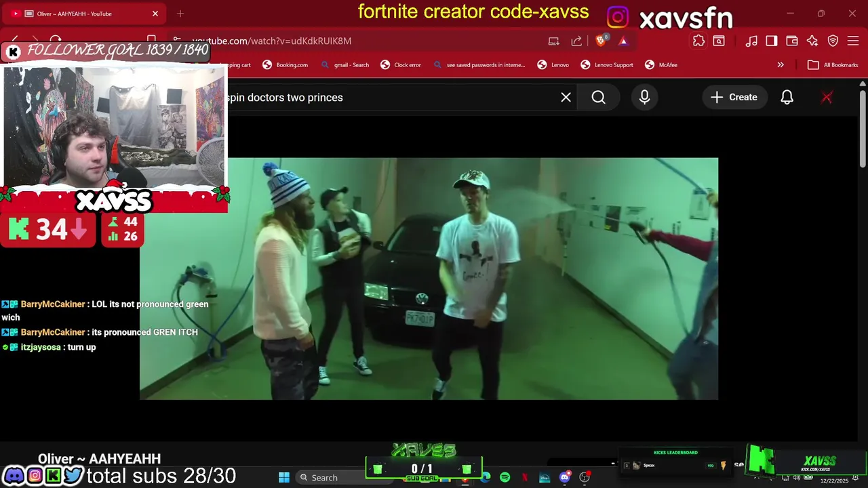Open Discord from the taskbar
868x488 pixels.
(x=565, y=478)
